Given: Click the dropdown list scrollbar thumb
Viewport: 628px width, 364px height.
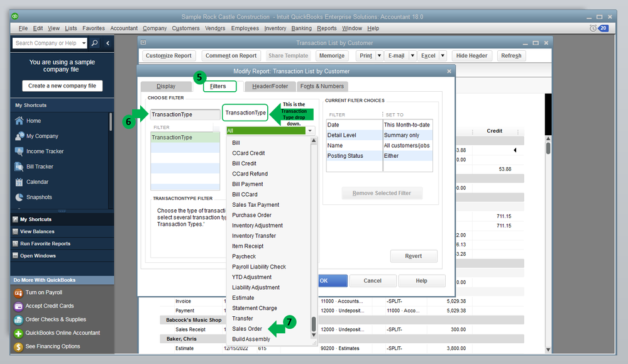Looking at the screenshot, I should pos(314,324).
